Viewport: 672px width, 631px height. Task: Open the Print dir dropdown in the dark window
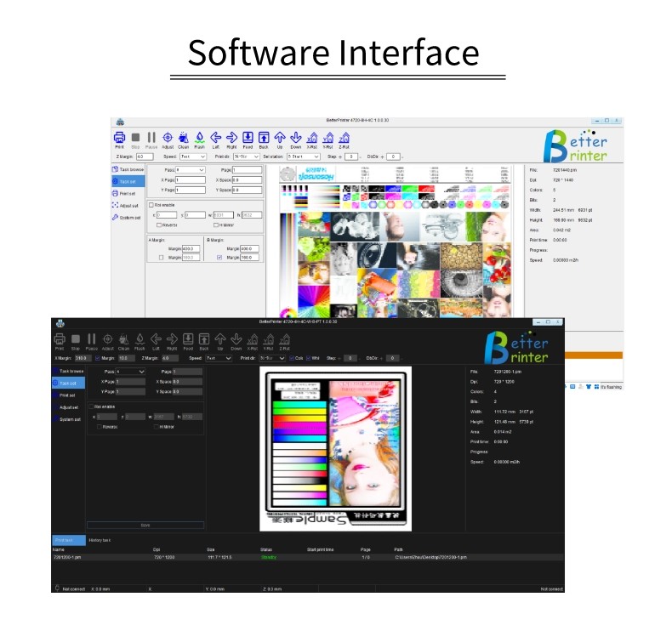(271, 358)
